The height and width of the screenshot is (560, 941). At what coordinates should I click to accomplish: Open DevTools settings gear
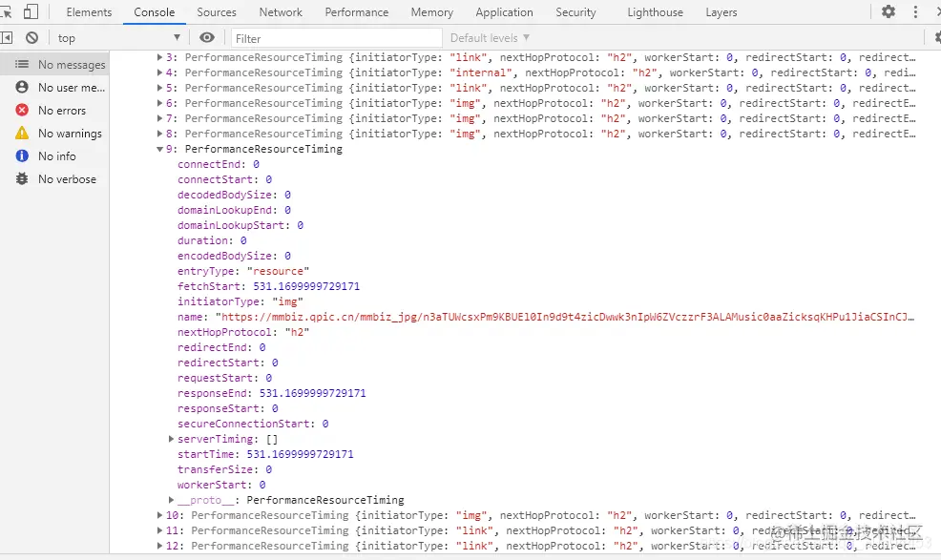click(889, 11)
